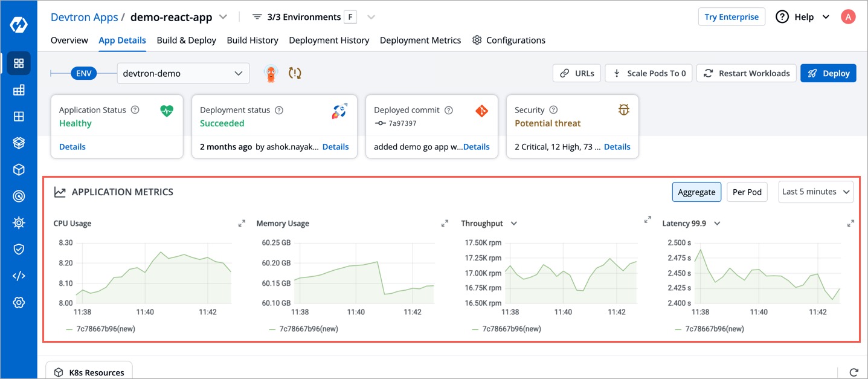Select the Applications icon in the sidebar

19,63
